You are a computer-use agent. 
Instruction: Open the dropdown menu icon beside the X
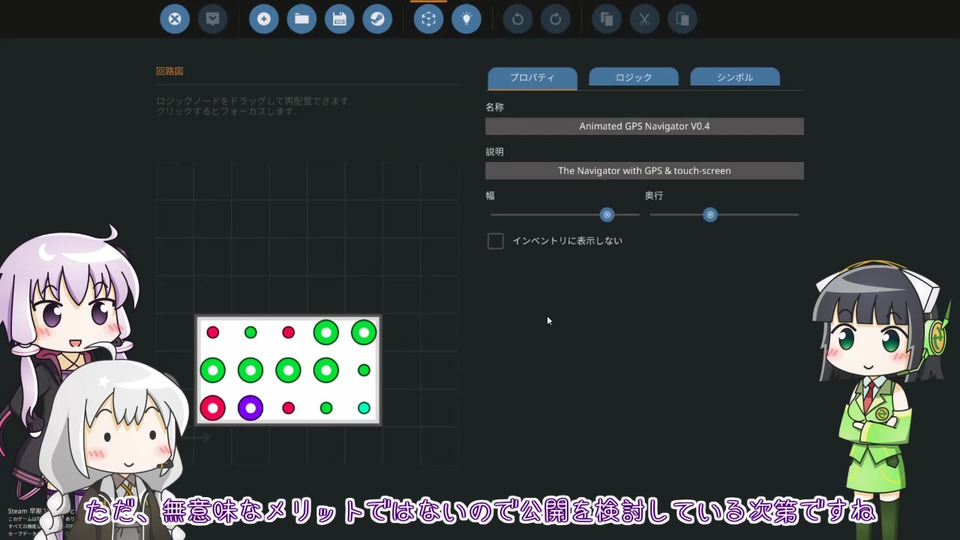pyautogui.click(x=212, y=19)
